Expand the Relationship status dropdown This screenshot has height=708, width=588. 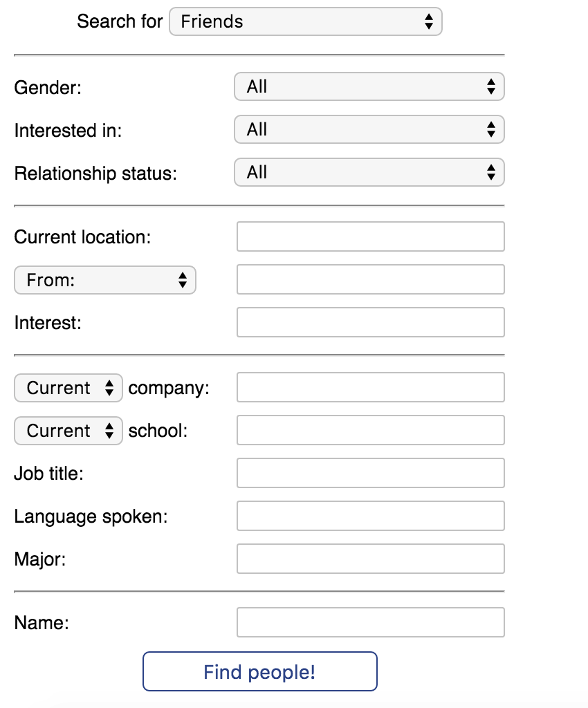point(369,172)
